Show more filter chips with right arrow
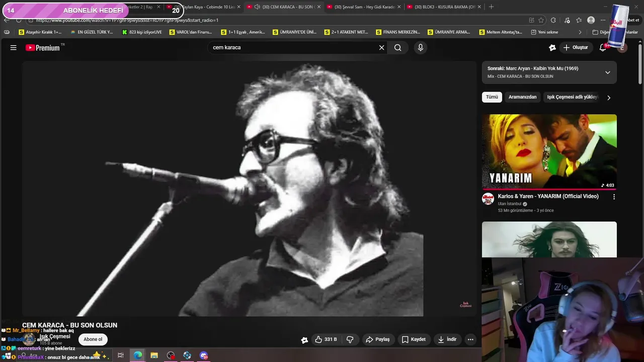644x362 pixels. click(x=609, y=98)
